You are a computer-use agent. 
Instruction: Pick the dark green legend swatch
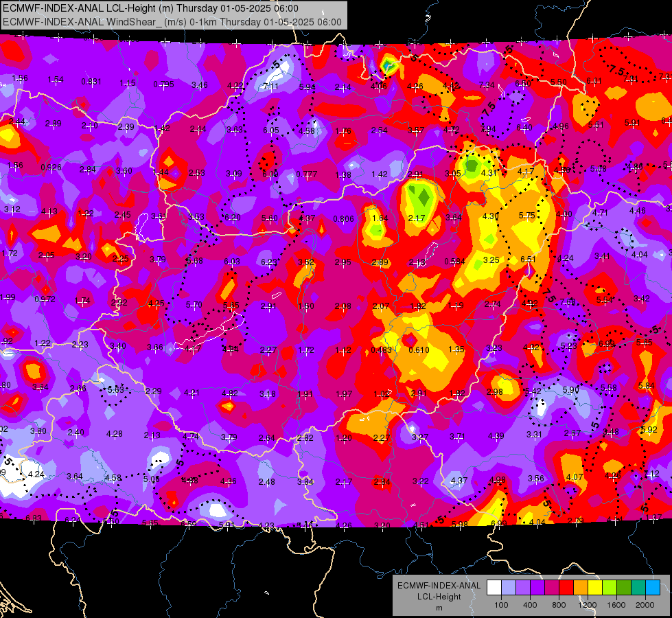coord(624,587)
